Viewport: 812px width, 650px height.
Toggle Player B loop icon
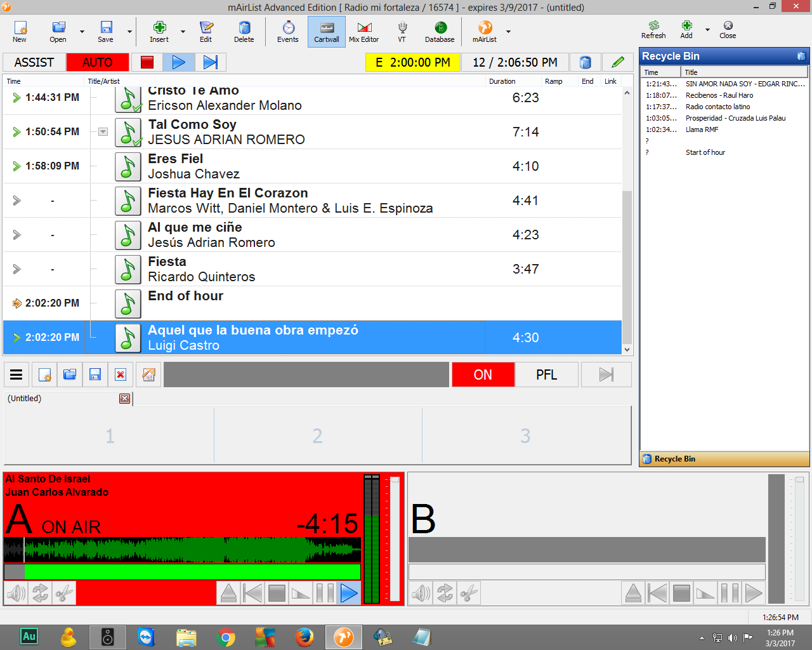click(x=445, y=594)
